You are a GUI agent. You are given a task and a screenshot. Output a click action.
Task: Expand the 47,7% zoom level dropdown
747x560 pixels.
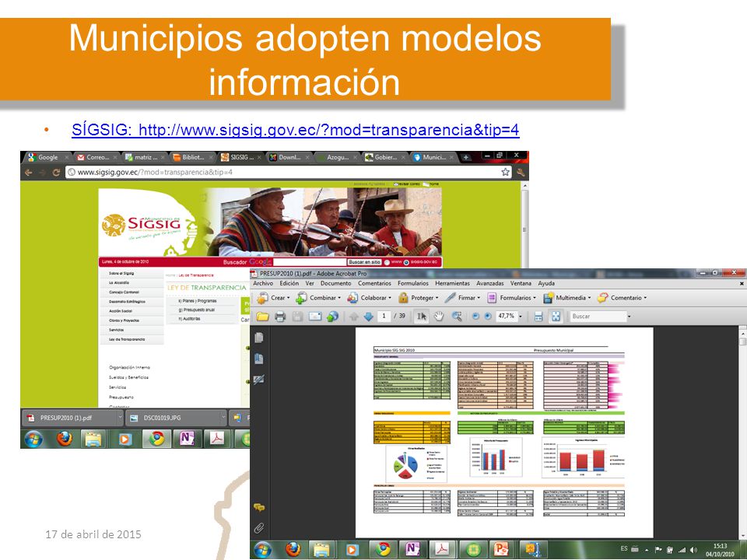(x=521, y=317)
